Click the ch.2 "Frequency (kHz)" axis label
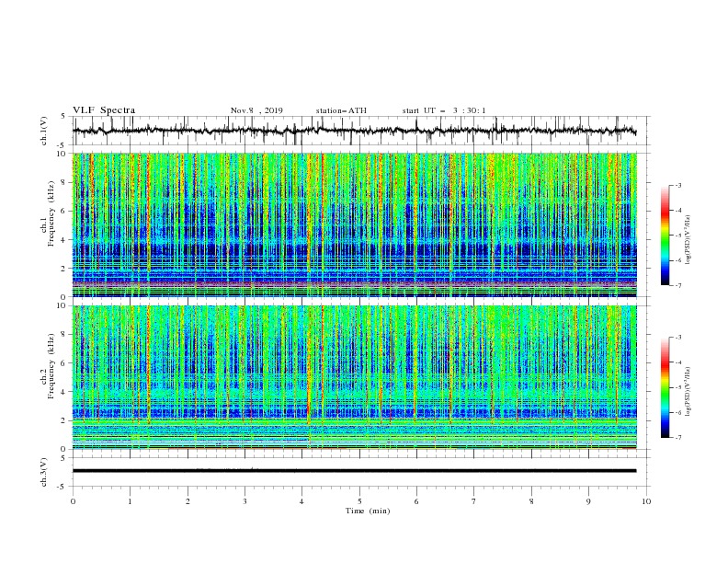This screenshot has height=563, width=728. (51, 365)
